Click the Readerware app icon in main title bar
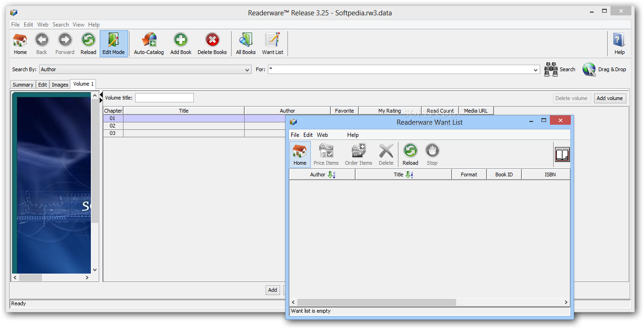The width and height of the screenshot is (644, 329). tap(14, 13)
